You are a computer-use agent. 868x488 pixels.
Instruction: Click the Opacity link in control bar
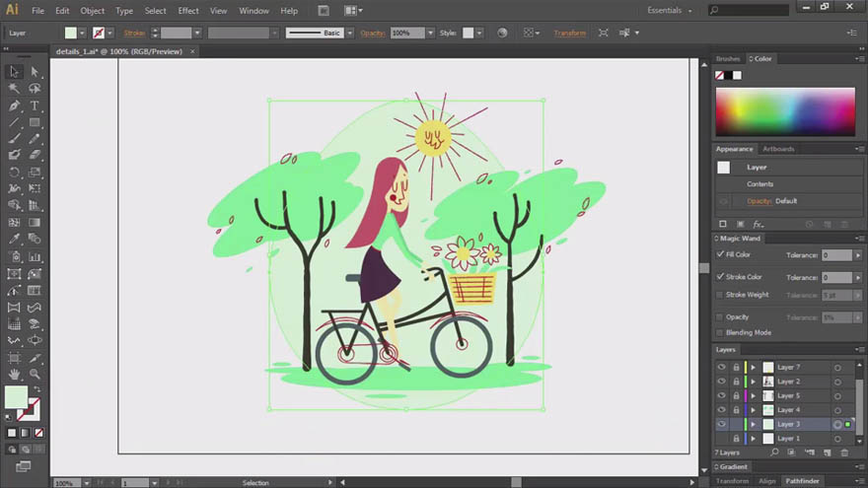[x=372, y=34]
